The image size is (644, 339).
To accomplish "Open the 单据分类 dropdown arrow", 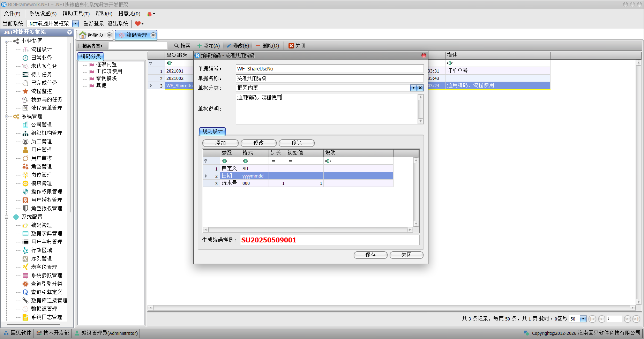I will (x=413, y=88).
